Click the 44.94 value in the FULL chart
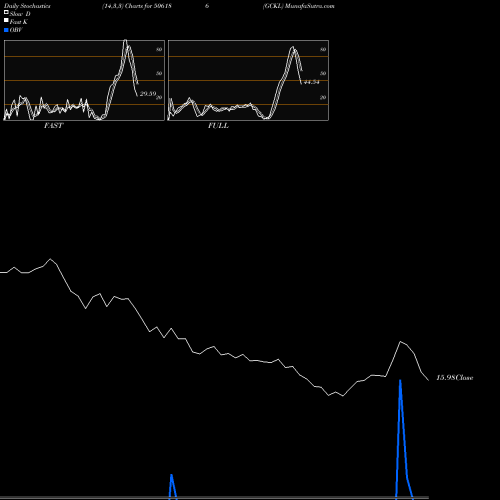 point(312,82)
